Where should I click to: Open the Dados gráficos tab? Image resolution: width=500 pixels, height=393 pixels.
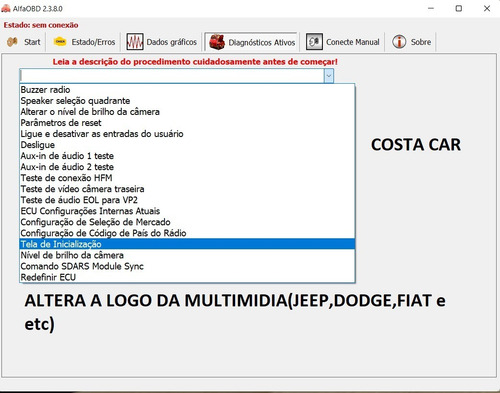point(162,42)
